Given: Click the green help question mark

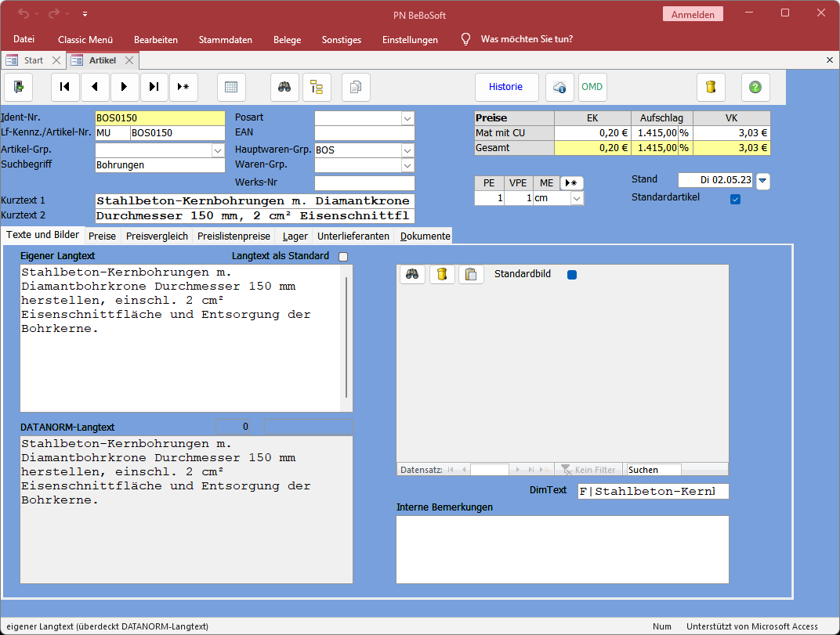Looking at the screenshot, I should coord(755,87).
